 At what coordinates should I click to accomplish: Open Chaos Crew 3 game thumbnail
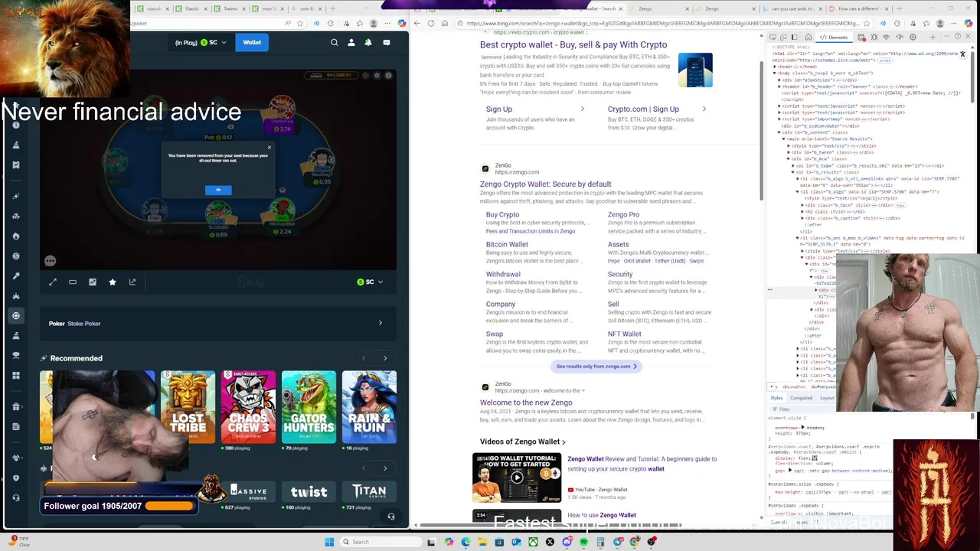248,407
